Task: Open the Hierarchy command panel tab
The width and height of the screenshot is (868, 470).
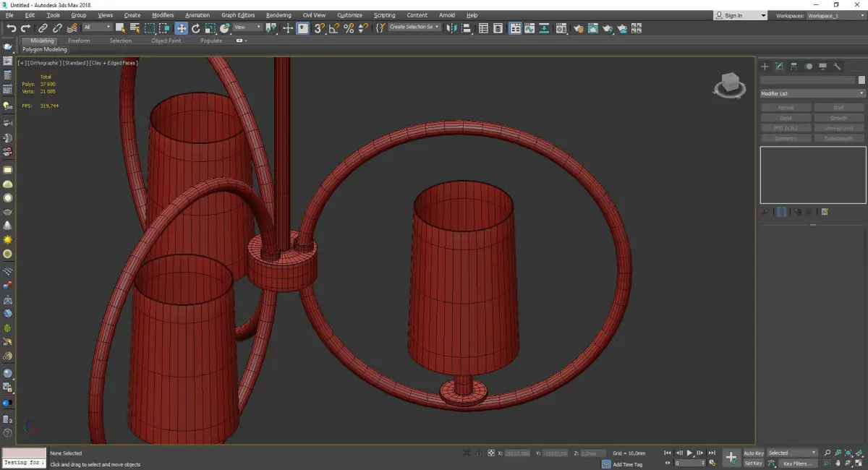Action: click(x=794, y=67)
